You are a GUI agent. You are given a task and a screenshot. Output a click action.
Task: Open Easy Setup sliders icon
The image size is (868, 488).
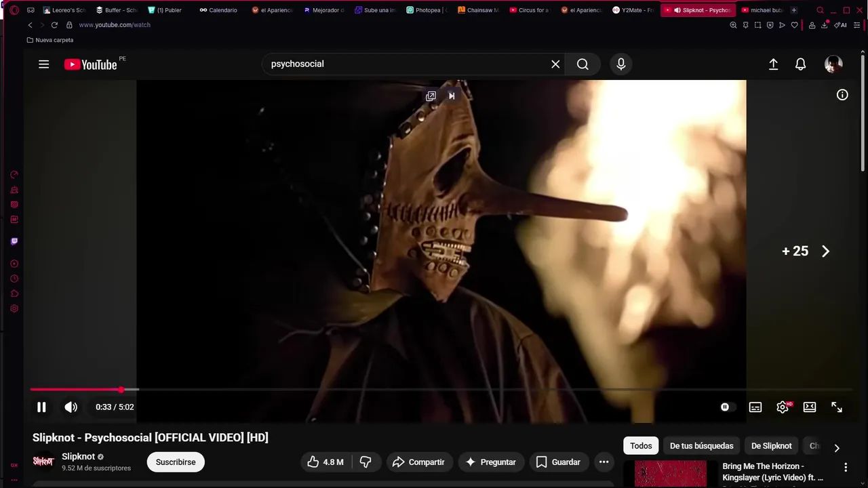[x=856, y=25]
